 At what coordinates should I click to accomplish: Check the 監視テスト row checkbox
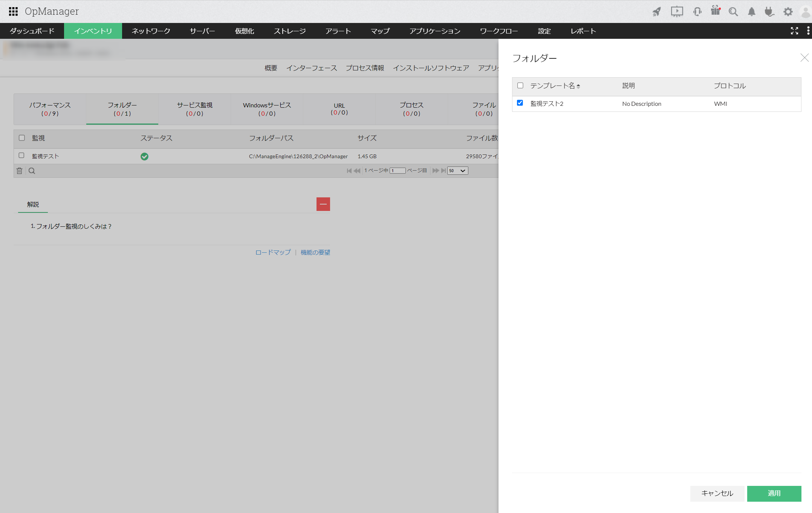[21, 156]
